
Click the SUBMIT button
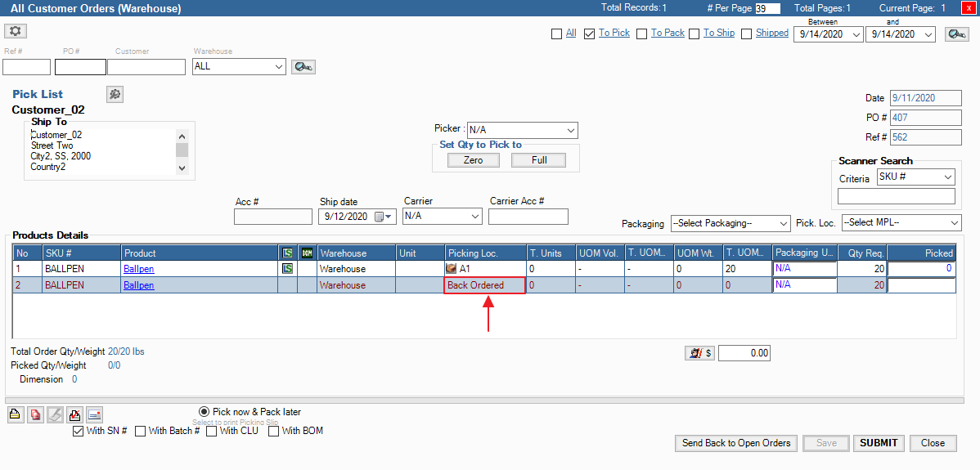[x=879, y=443]
